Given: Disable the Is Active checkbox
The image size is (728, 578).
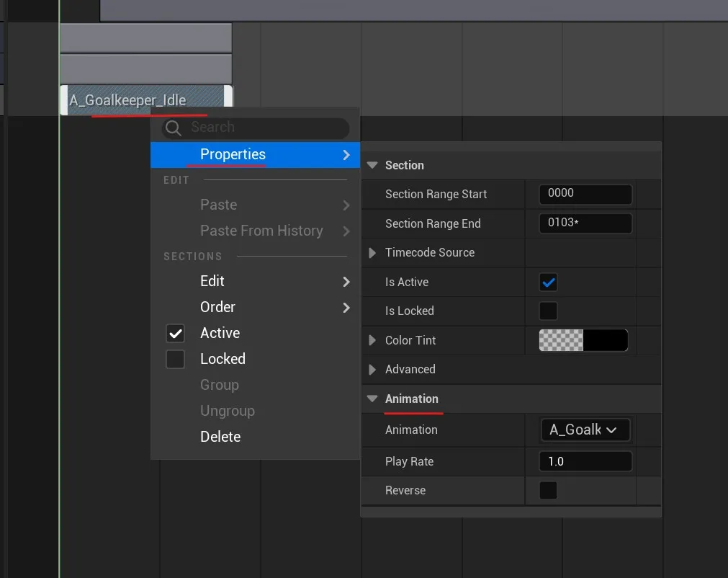Looking at the screenshot, I should [x=548, y=282].
